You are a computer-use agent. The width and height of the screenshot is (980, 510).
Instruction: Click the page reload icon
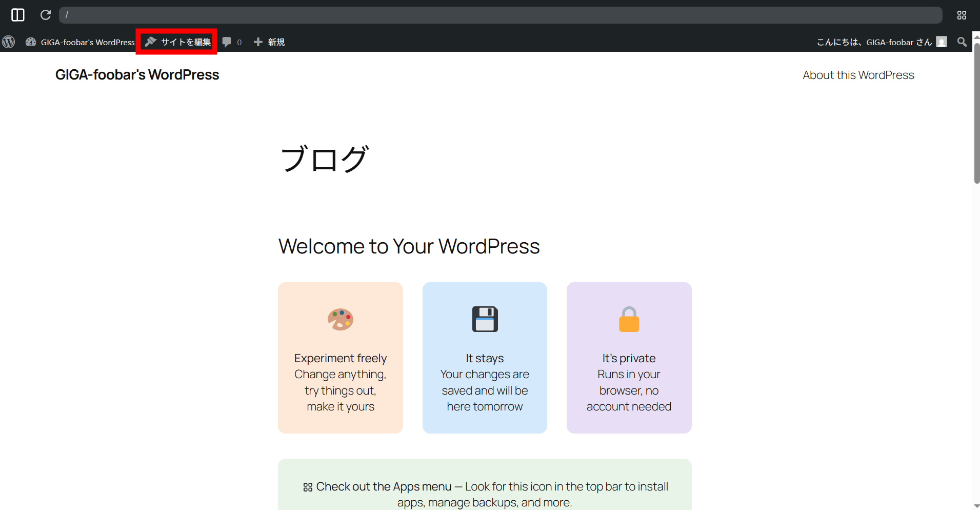46,15
